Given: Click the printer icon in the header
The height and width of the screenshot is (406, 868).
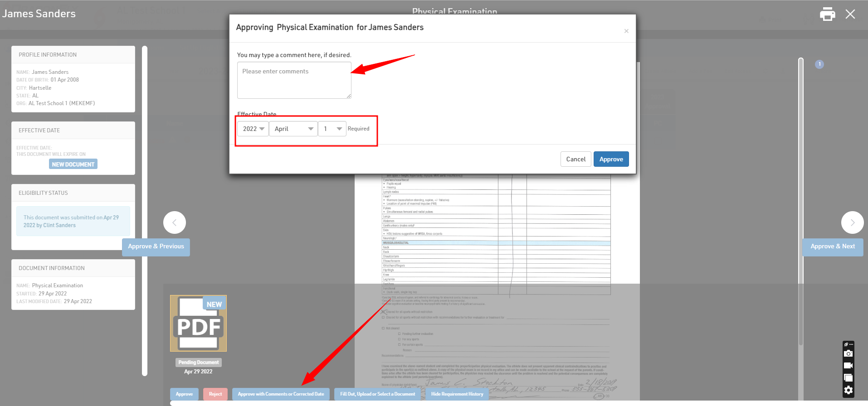Looking at the screenshot, I should pos(827,14).
